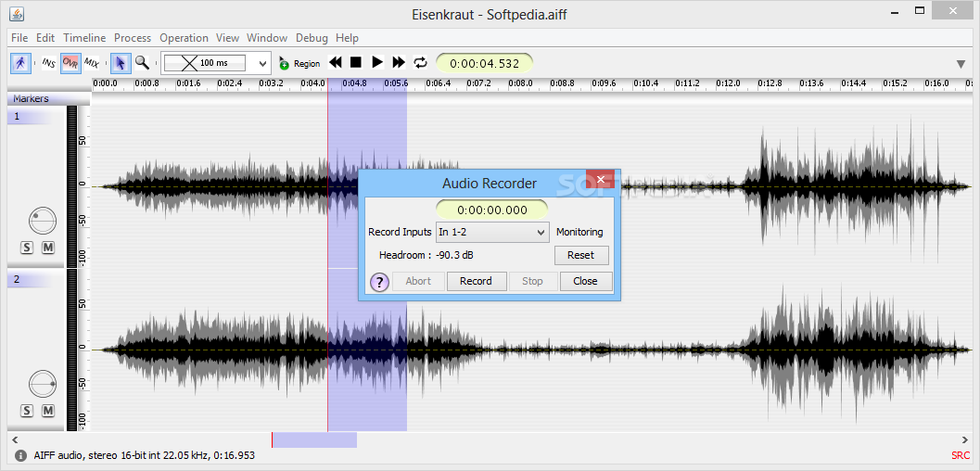Mute channel 1 with M button
Screen dimensions: 980x471
point(48,248)
